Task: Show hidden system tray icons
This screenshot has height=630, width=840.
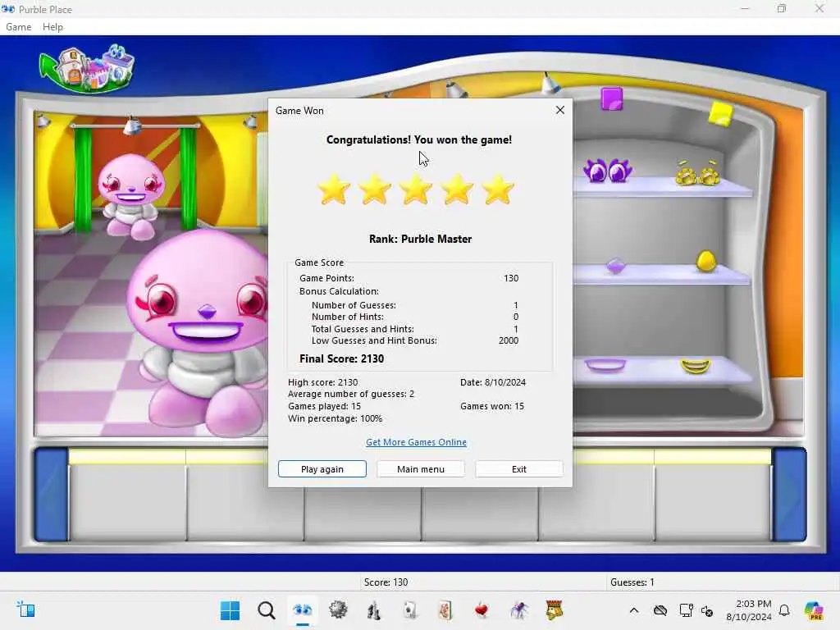Action: (x=634, y=610)
